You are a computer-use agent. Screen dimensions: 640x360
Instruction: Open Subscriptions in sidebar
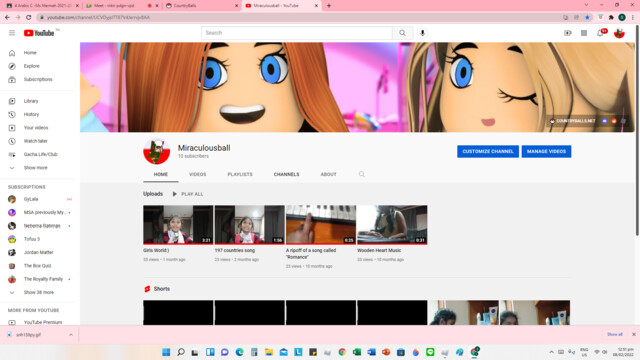click(37, 80)
